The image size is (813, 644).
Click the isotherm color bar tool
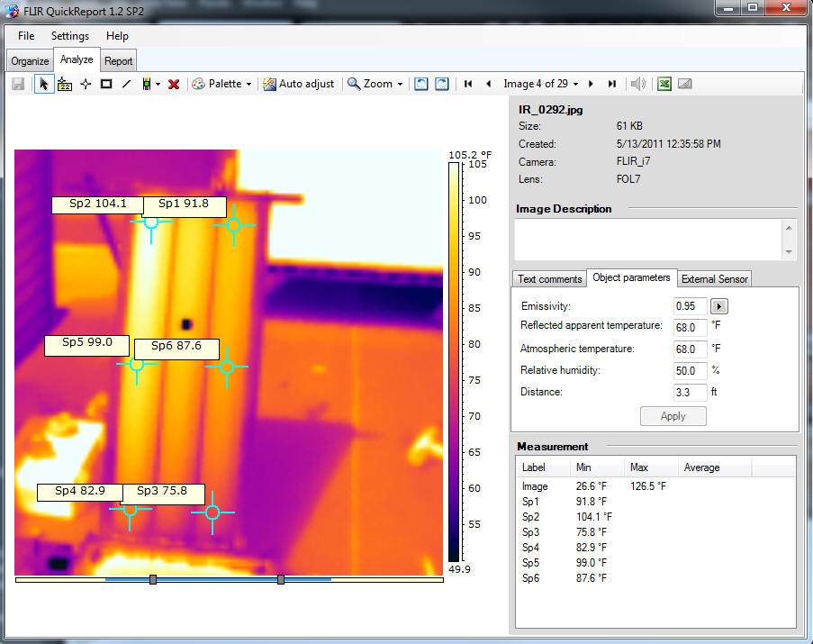[x=147, y=84]
